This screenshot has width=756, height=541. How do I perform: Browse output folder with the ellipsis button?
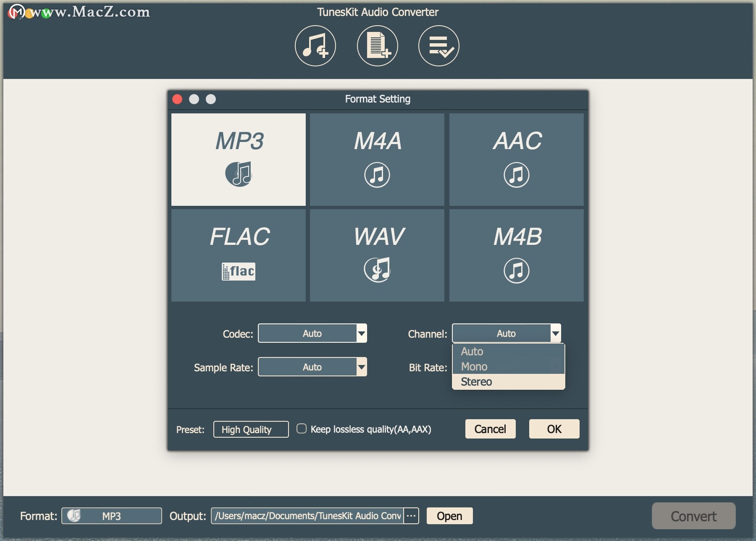click(x=411, y=516)
